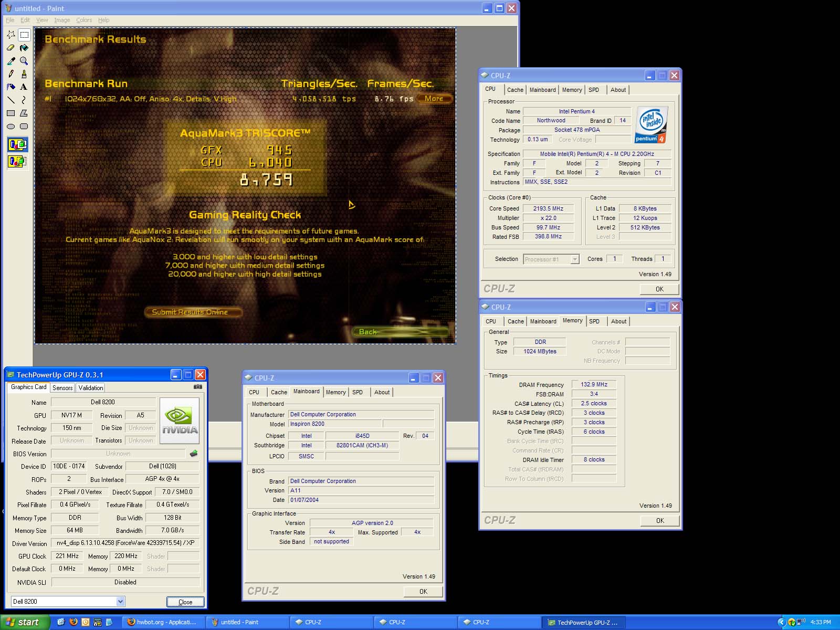This screenshot has height=630, width=840.
Task: Click the clock-like quick launch icon
Action: click(x=86, y=622)
